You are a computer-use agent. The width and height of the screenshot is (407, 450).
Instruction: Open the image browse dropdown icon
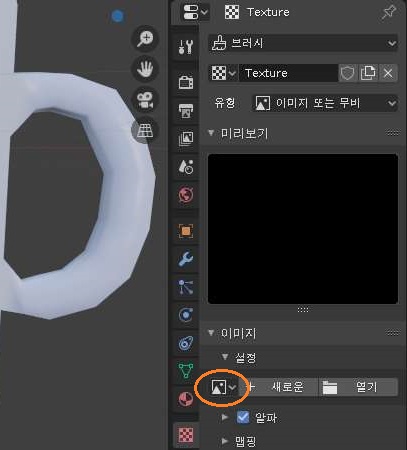(x=224, y=387)
